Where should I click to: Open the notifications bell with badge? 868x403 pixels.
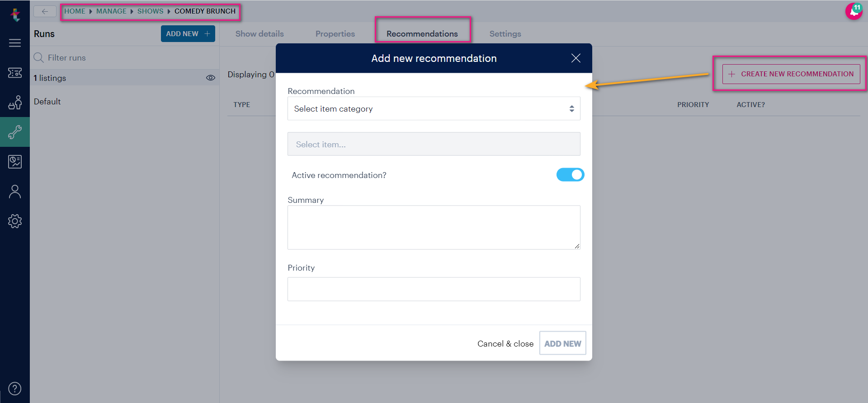(x=854, y=11)
